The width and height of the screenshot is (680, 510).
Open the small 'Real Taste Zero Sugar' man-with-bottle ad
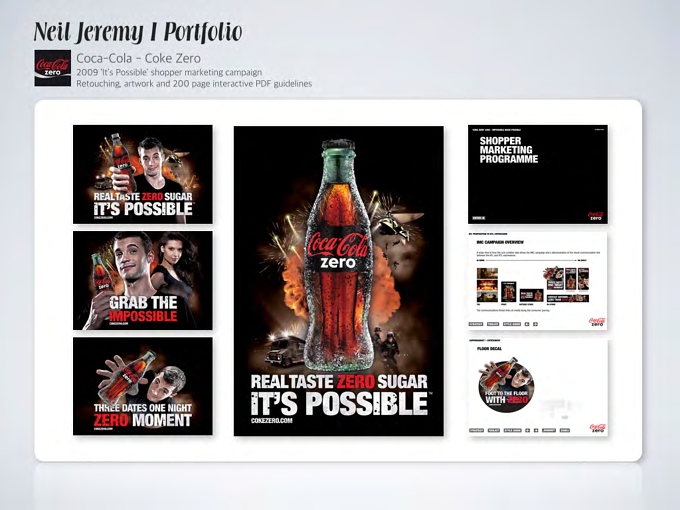tap(143, 174)
